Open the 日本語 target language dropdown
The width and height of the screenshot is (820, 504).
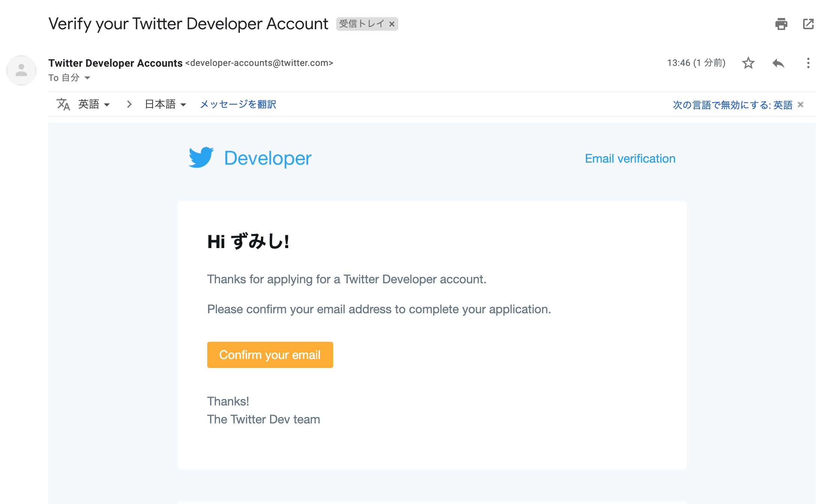pyautogui.click(x=165, y=104)
